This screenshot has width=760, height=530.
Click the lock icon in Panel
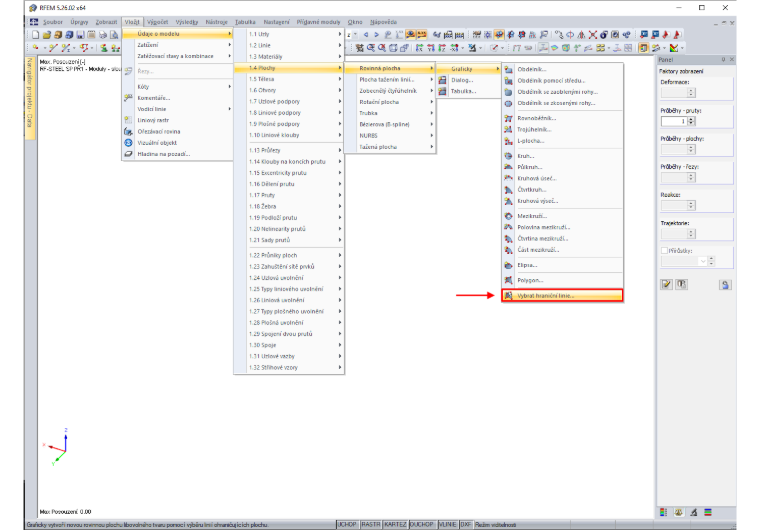725,285
